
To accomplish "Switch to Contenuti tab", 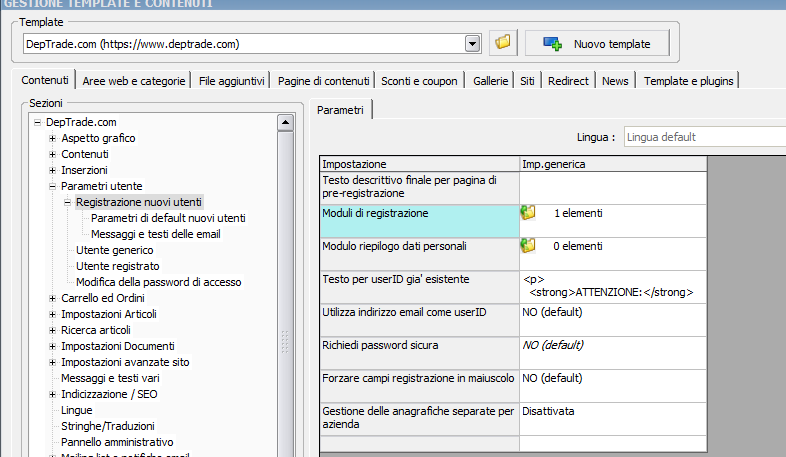I will click(x=45, y=80).
